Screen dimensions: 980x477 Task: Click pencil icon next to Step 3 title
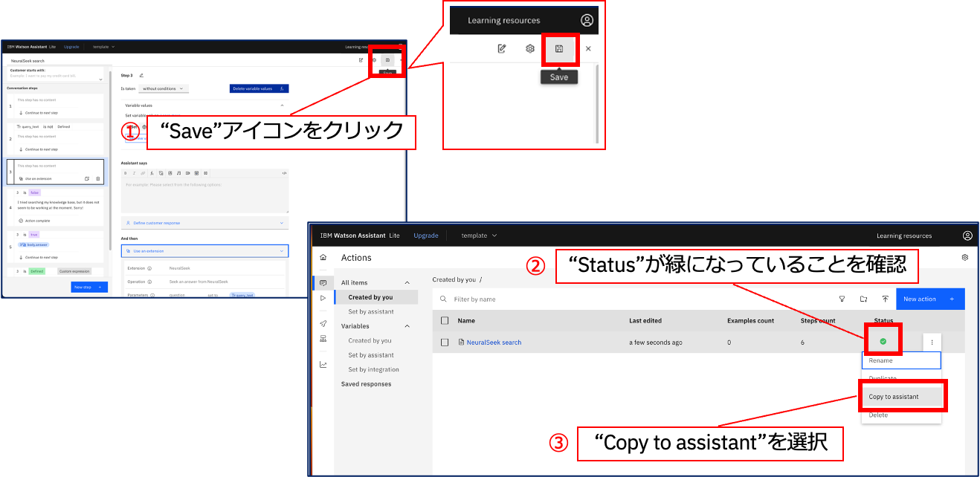tap(141, 76)
